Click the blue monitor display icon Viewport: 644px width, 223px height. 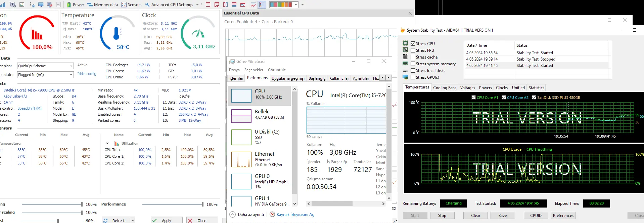41,5
